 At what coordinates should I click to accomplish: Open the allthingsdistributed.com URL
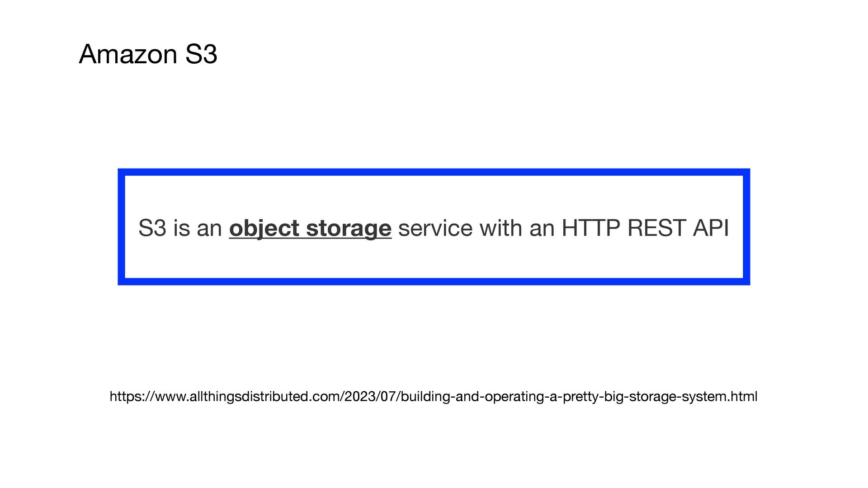click(433, 397)
